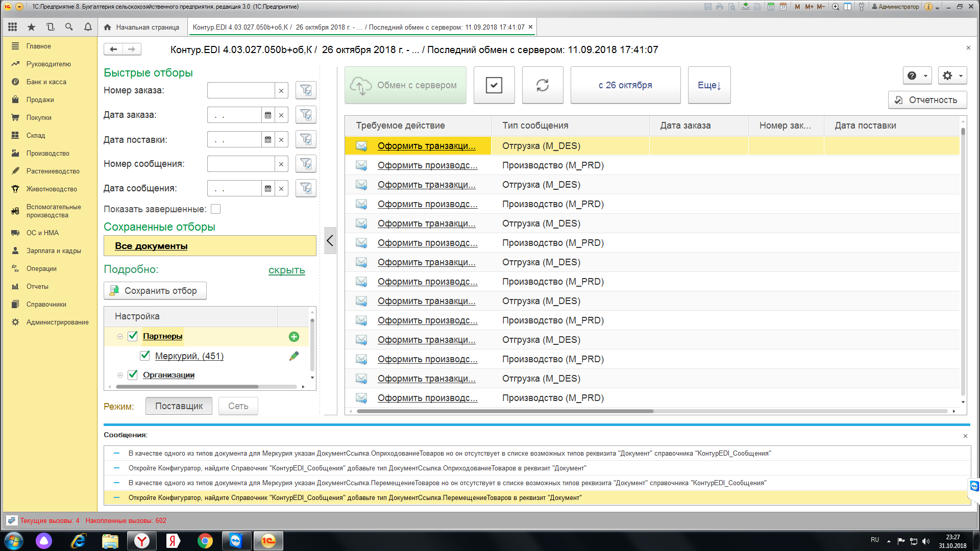Click the back navigation arrow
Screen dimensions: 980x551
[x=113, y=49]
